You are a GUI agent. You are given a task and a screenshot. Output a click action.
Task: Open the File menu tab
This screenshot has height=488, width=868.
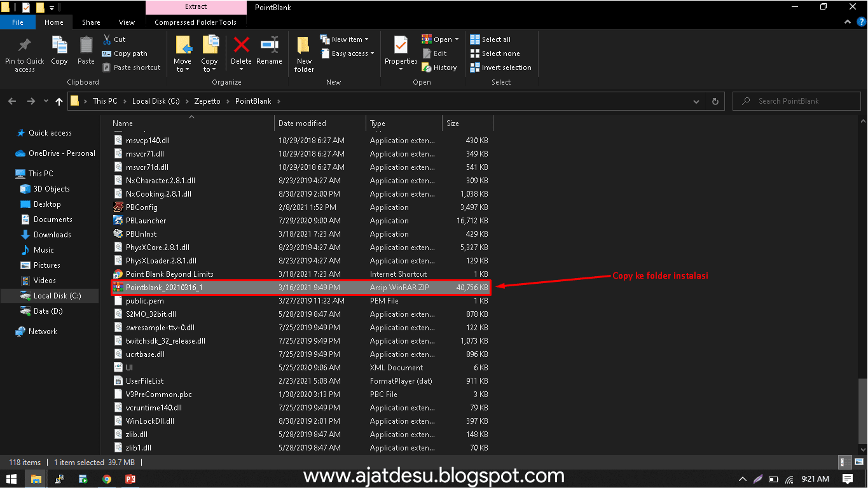coord(18,22)
